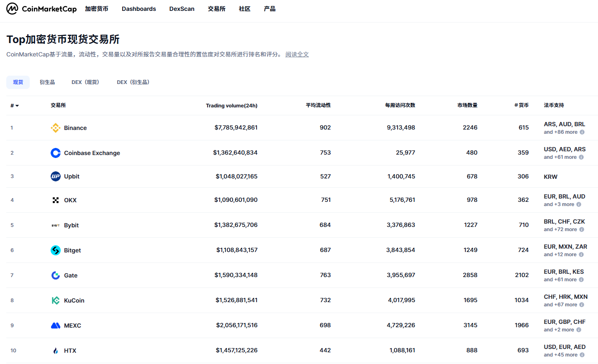This screenshot has width=598, height=364.
Task: Click the HTX flame logo icon
Action: click(56, 351)
